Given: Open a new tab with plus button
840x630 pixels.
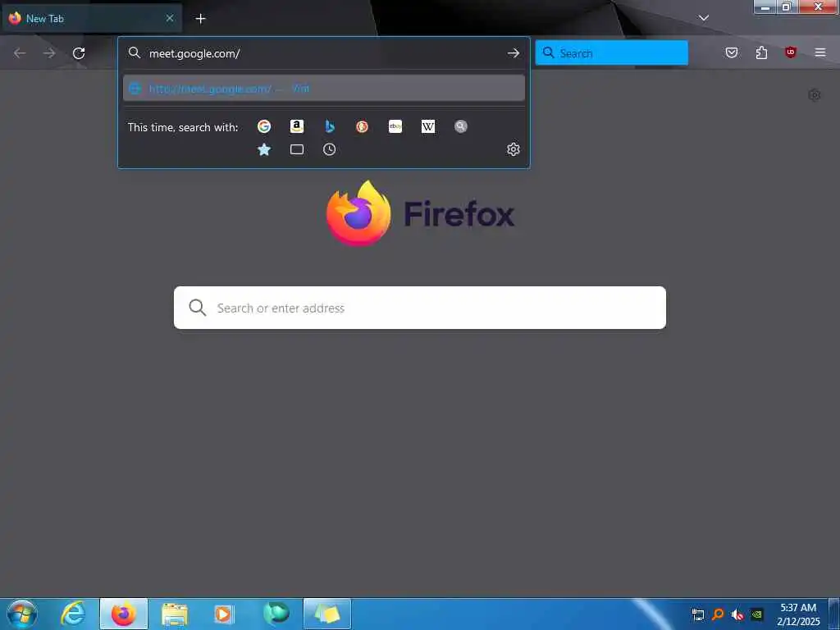Looking at the screenshot, I should tap(200, 19).
